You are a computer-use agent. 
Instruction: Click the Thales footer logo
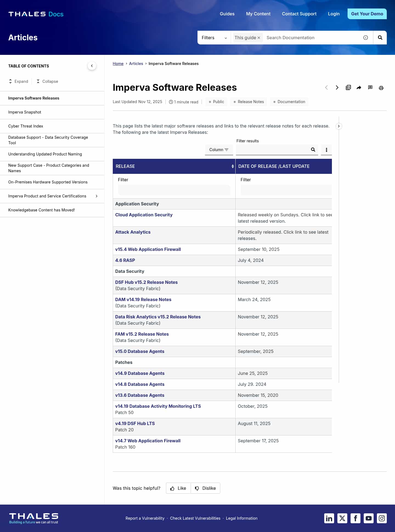coord(34,518)
